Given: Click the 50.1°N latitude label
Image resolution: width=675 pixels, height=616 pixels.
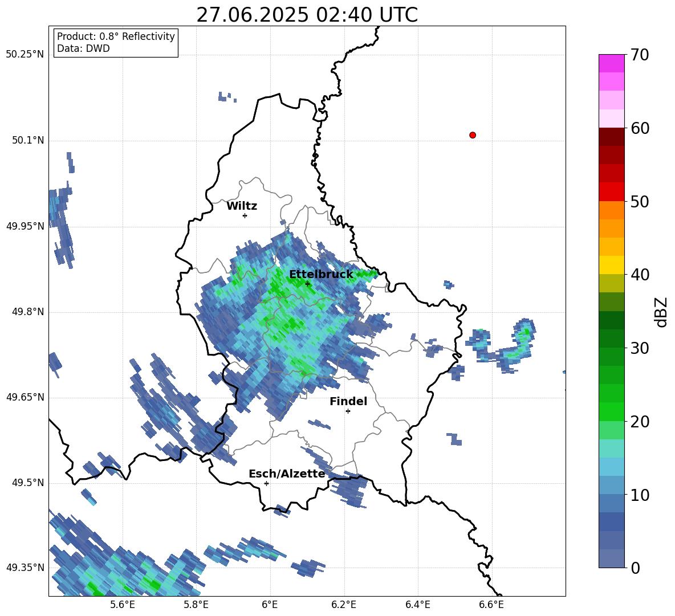Looking at the screenshot, I should (28, 140).
